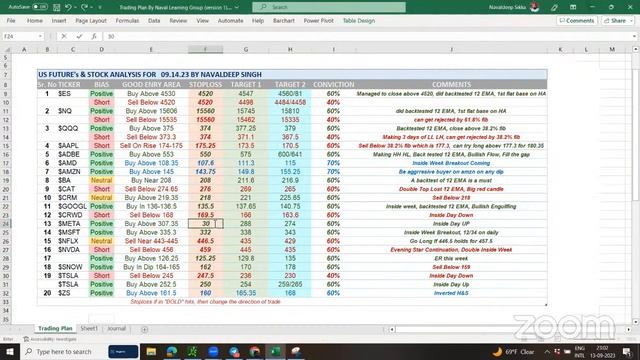The width and height of the screenshot is (640, 360).
Task: Open the Quick Access Toolbar customize dropdown
Action: 100,7
